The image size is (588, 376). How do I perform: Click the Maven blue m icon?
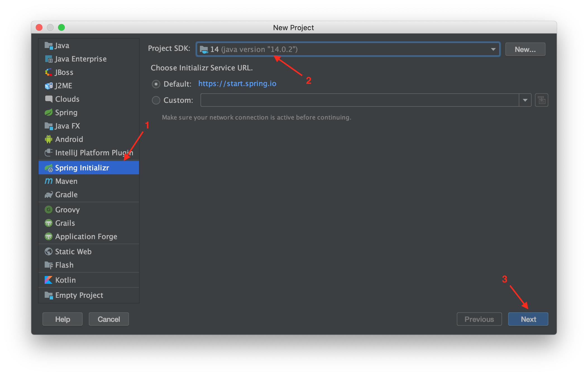coord(49,181)
